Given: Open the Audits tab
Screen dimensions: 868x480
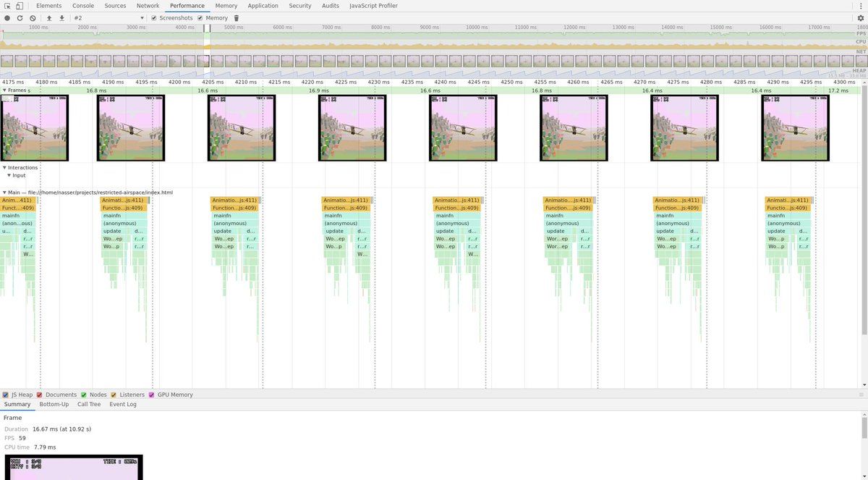Looking at the screenshot, I should pos(331,6).
